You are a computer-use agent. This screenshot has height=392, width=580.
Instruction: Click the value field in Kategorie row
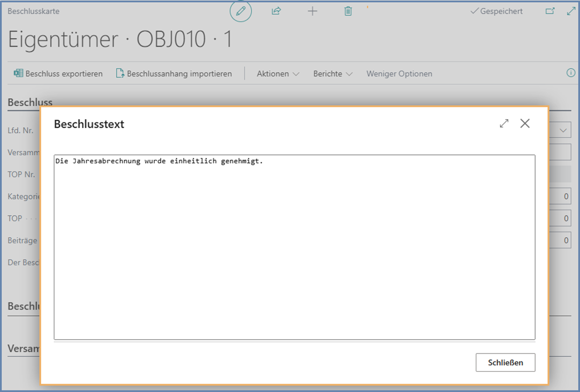click(x=560, y=197)
